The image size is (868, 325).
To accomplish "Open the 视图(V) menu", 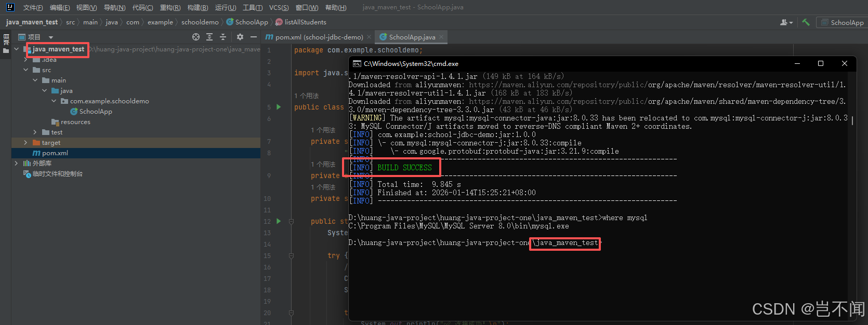I will coord(86,7).
